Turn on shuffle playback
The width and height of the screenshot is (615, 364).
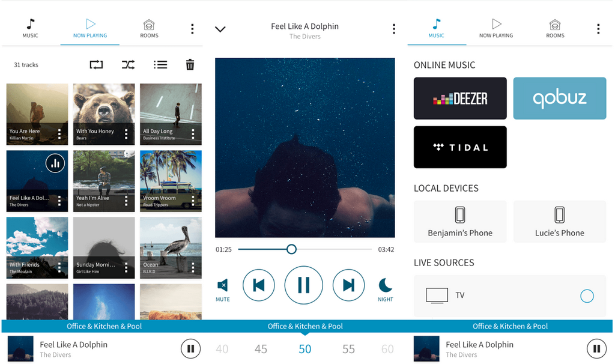tap(128, 64)
